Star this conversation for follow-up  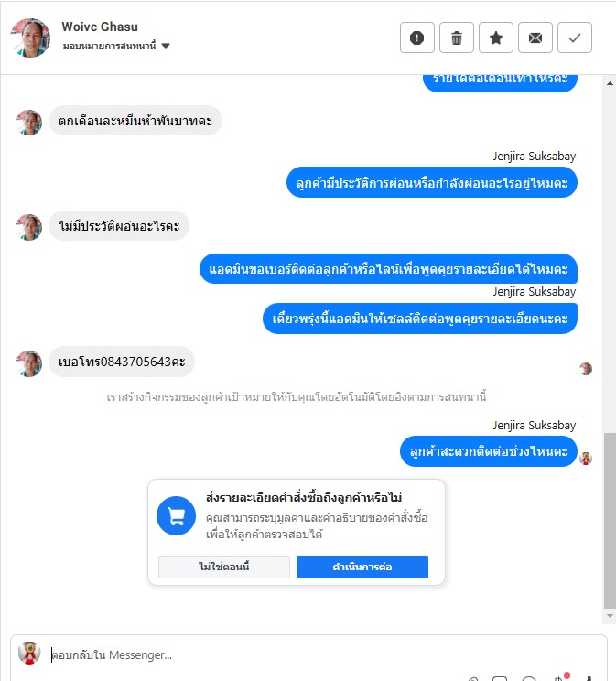coord(496,38)
